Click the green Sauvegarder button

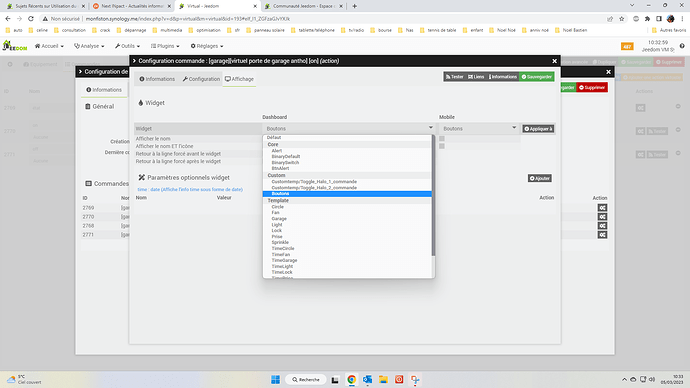tap(536, 77)
